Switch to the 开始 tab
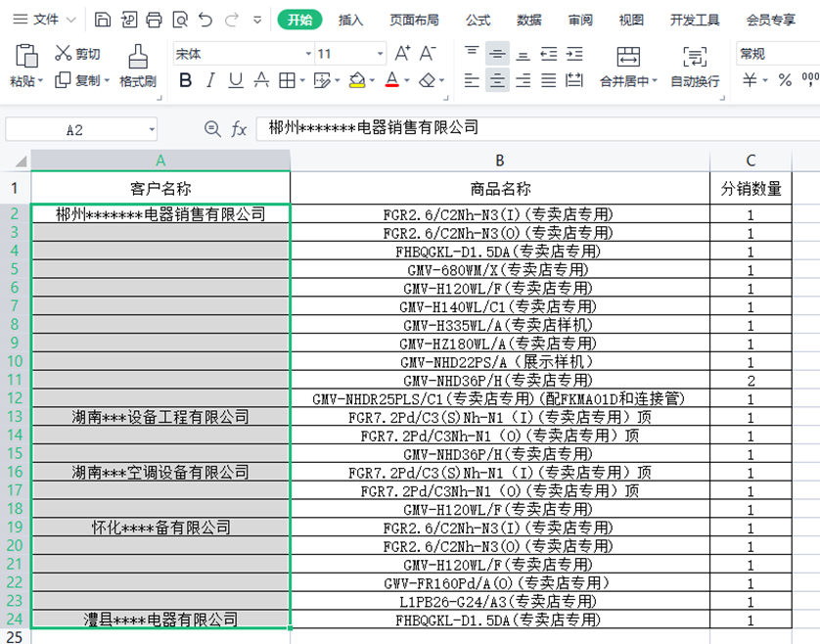820x644 pixels. pos(299,20)
